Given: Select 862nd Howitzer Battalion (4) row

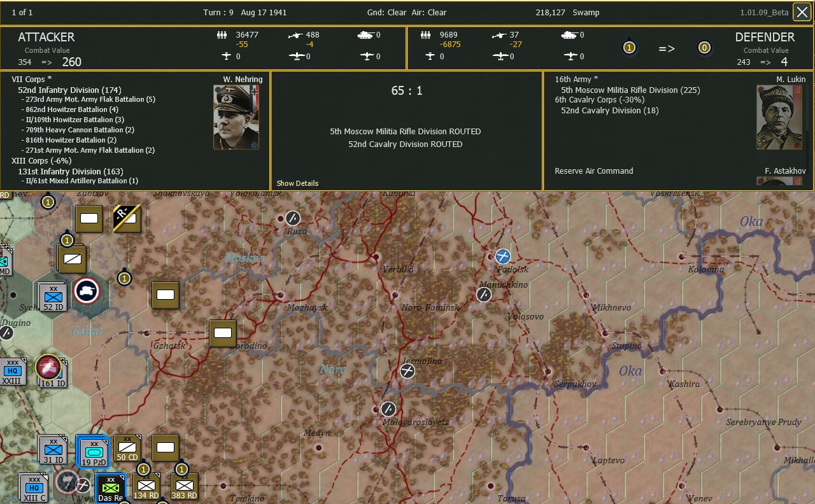Looking at the screenshot, I should pos(69,109).
